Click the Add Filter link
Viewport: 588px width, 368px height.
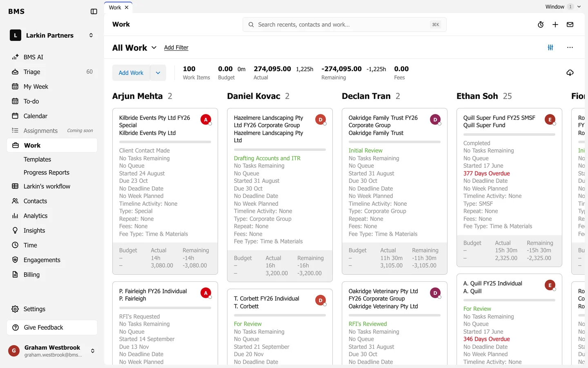click(x=176, y=47)
